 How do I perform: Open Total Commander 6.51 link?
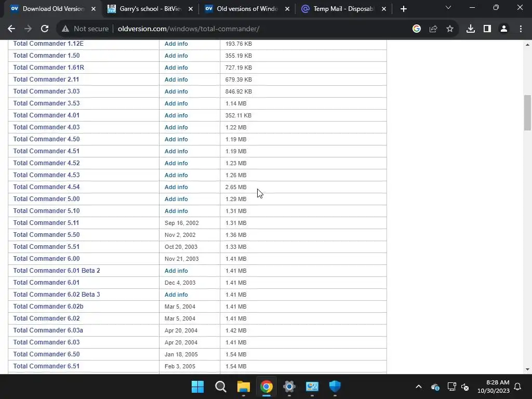46,366
